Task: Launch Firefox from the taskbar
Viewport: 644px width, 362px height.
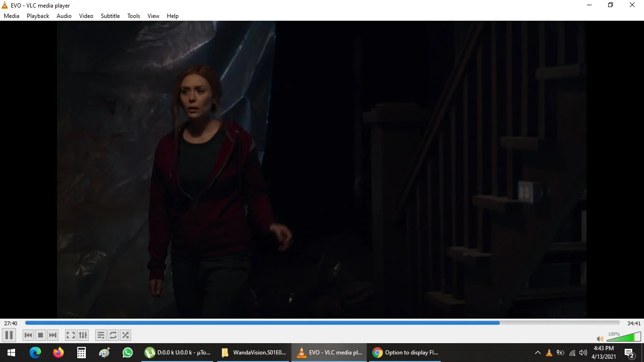Action: click(58, 353)
